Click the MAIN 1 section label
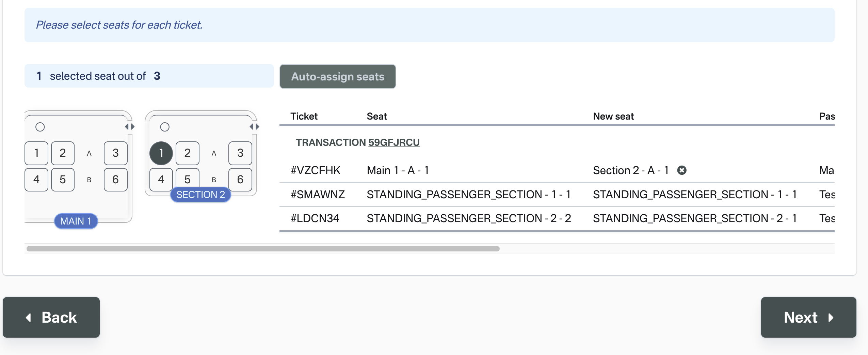868x355 pixels. click(x=76, y=221)
